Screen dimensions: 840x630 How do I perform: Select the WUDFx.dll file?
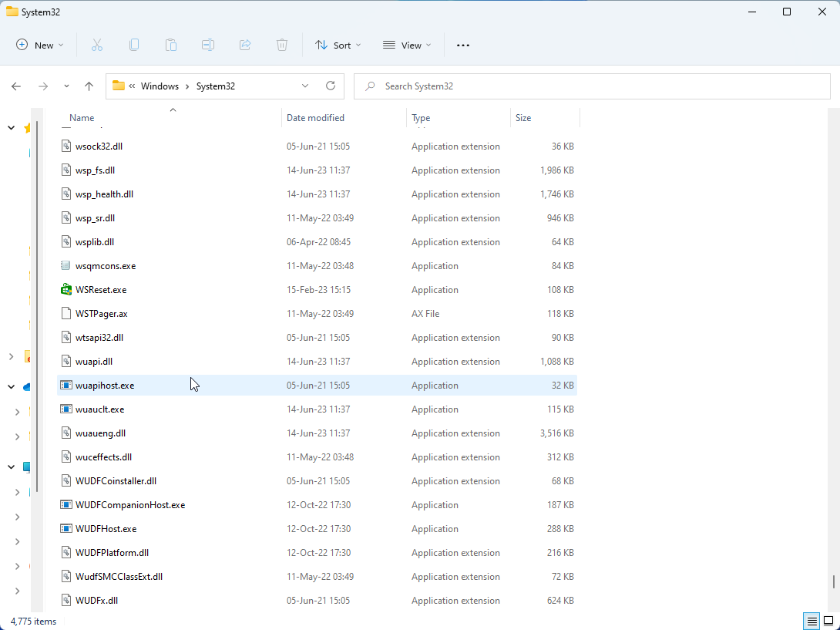[318, 601]
